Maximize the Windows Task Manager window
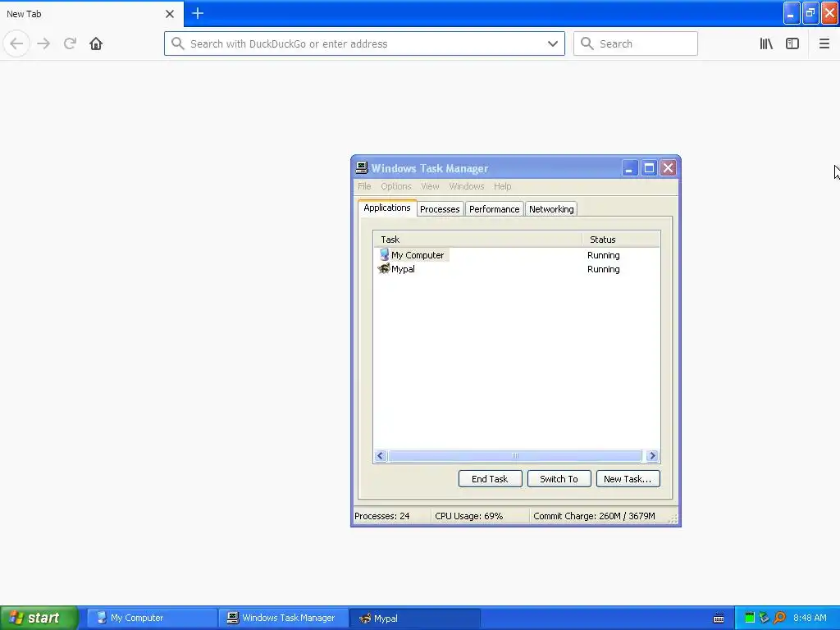The width and height of the screenshot is (840, 630). point(649,168)
